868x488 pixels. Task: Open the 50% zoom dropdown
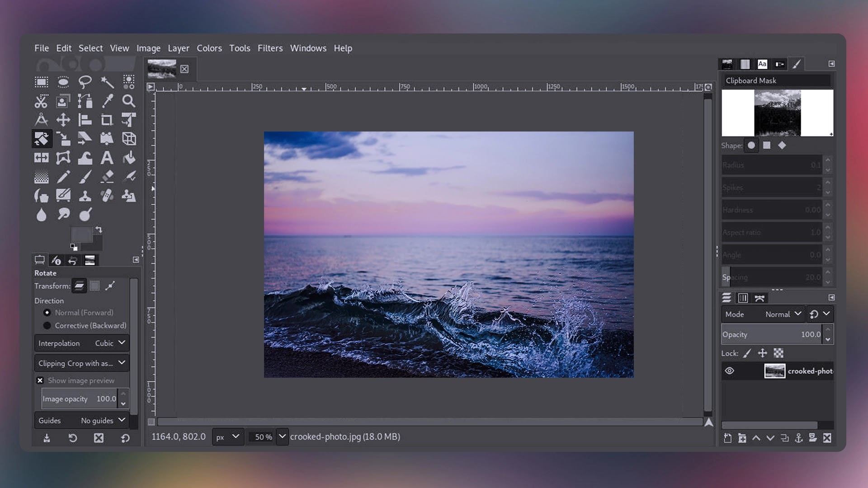point(282,436)
